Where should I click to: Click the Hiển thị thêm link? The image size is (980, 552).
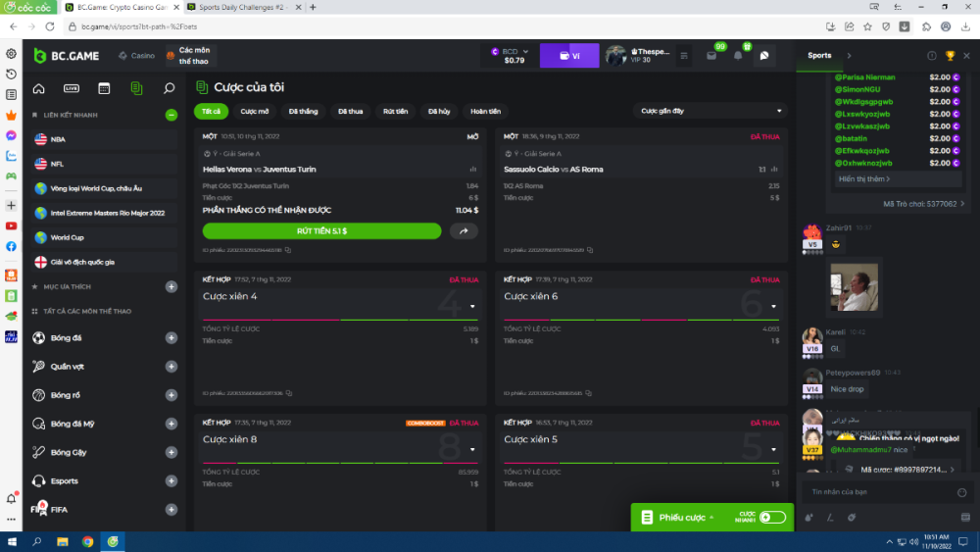(864, 178)
